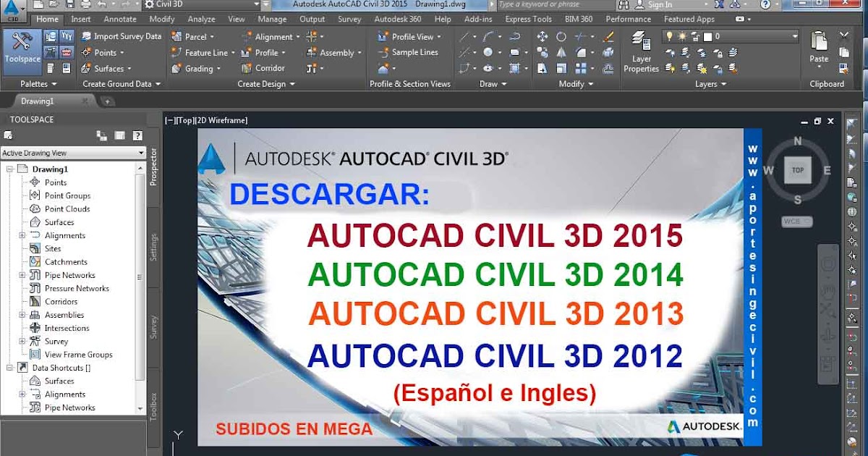This screenshot has width=868, height=456.
Task: Expand the Create Ground Data panel
Action: coord(122,84)
